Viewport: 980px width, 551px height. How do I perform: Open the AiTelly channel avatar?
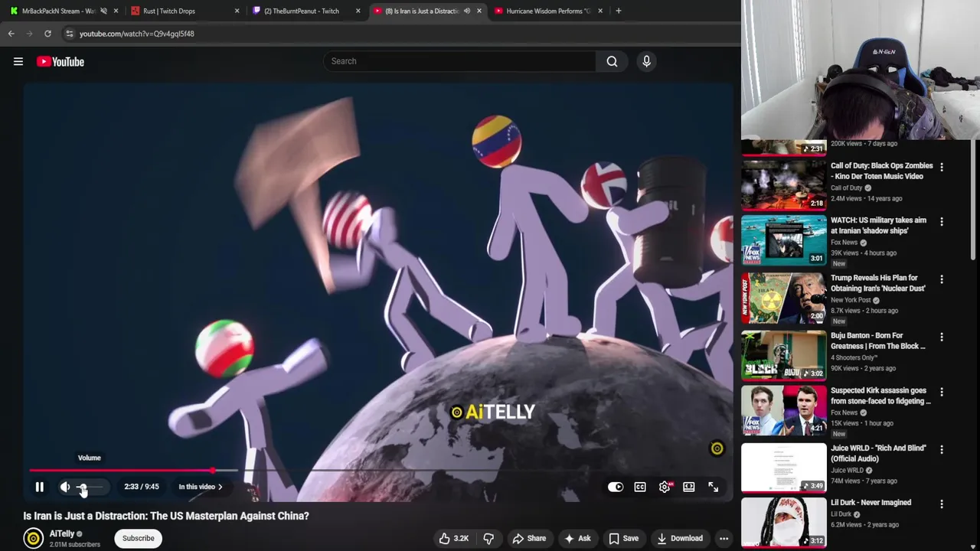point(34,539)
